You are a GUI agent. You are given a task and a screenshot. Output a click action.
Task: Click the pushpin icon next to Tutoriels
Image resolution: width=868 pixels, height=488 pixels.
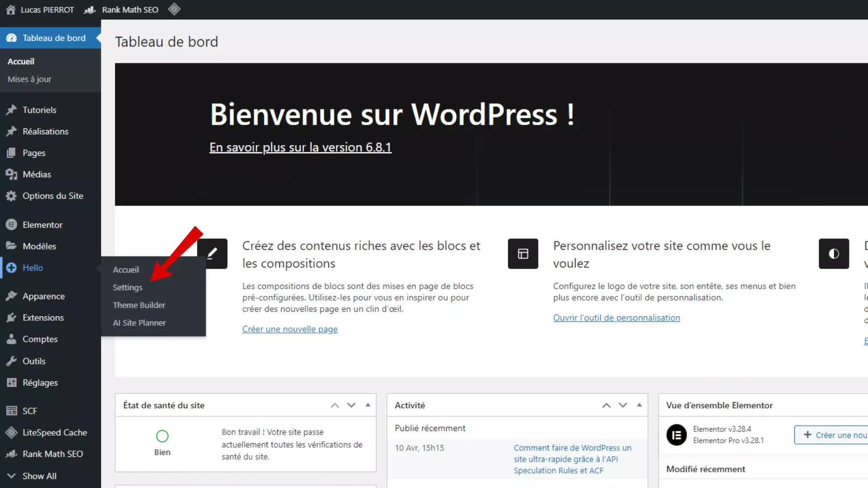coord(11,110)
